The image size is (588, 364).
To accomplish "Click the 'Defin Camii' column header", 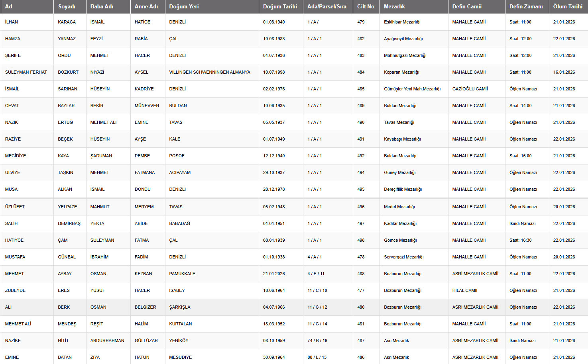I will pyautogui.click(x=467, y=6).
